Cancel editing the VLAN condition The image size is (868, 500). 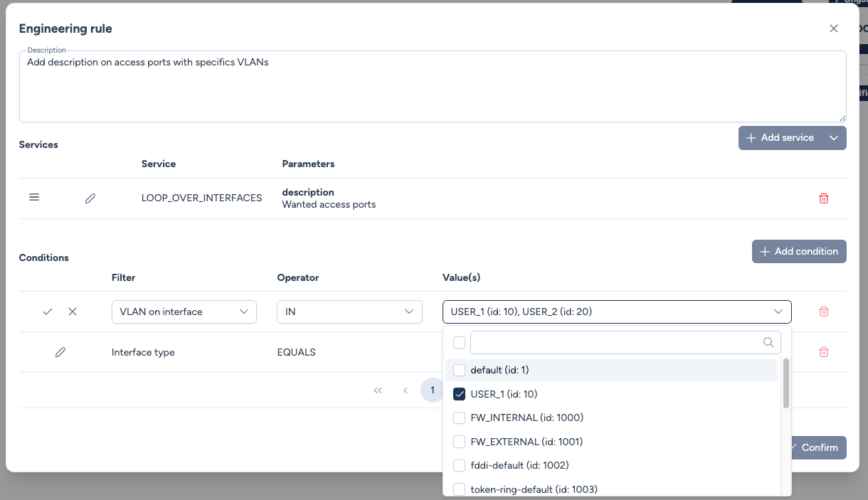pos(73,312)
